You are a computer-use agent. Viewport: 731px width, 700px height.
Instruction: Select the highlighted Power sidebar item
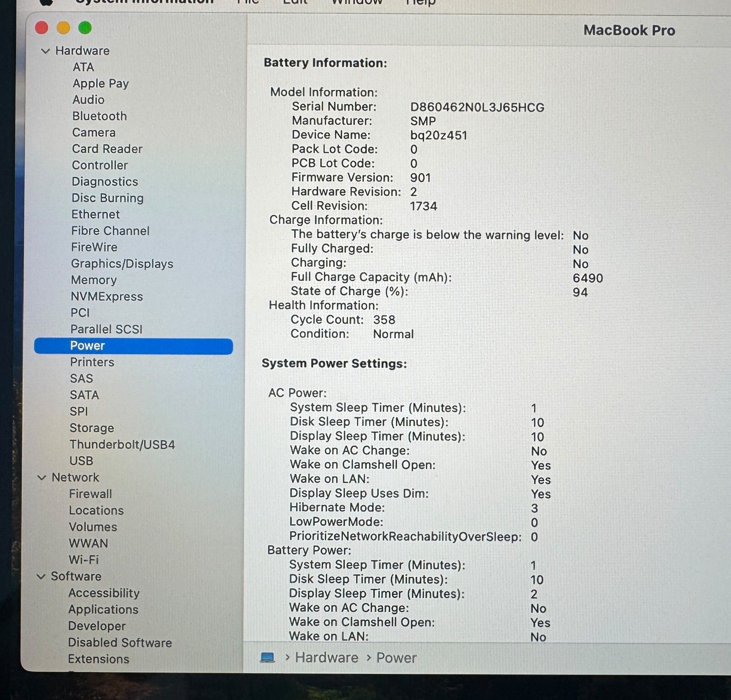[133, 346]
